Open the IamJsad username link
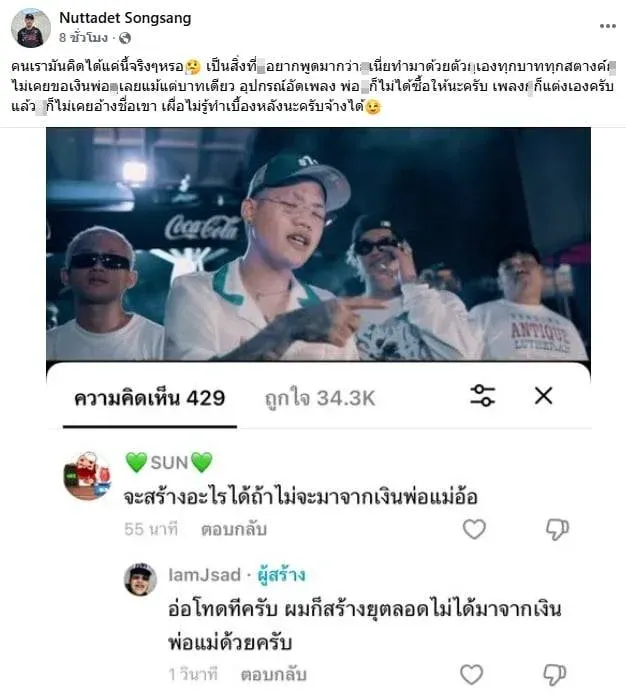The width and height of the screenshot is (626, 697). 205,575
